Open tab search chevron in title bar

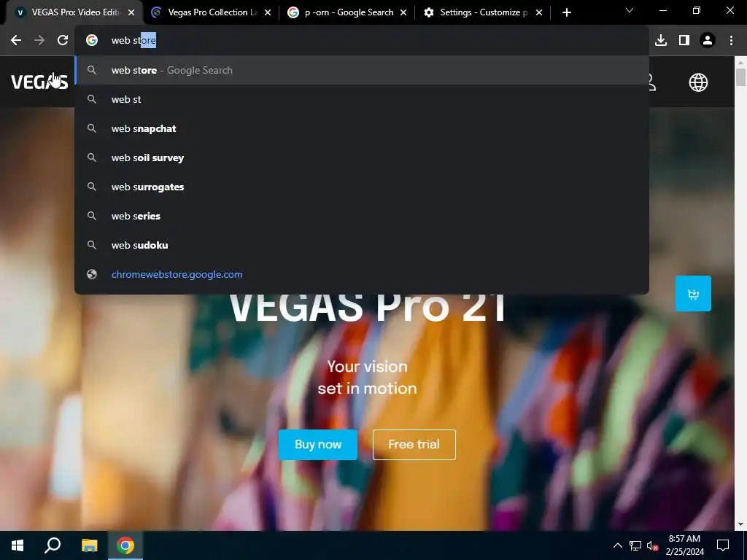pyautogui.click(x=630, y=10)
